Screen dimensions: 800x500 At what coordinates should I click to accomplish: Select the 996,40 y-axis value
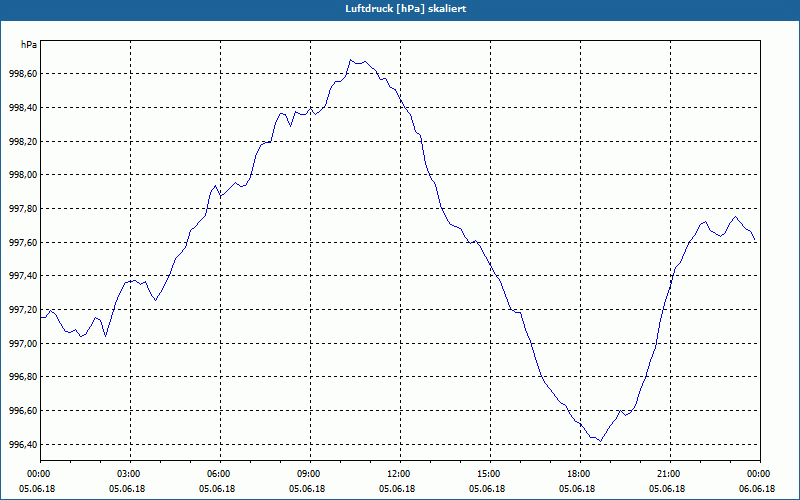point(23,444)
